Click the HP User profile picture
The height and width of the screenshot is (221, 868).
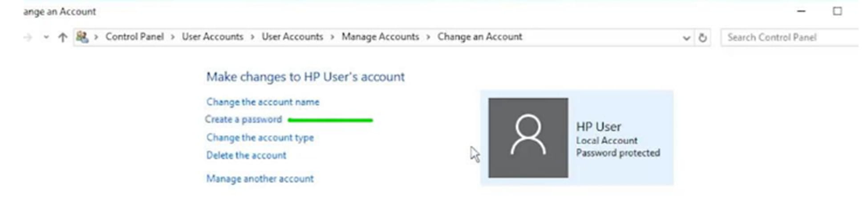(x=528, y=138)
